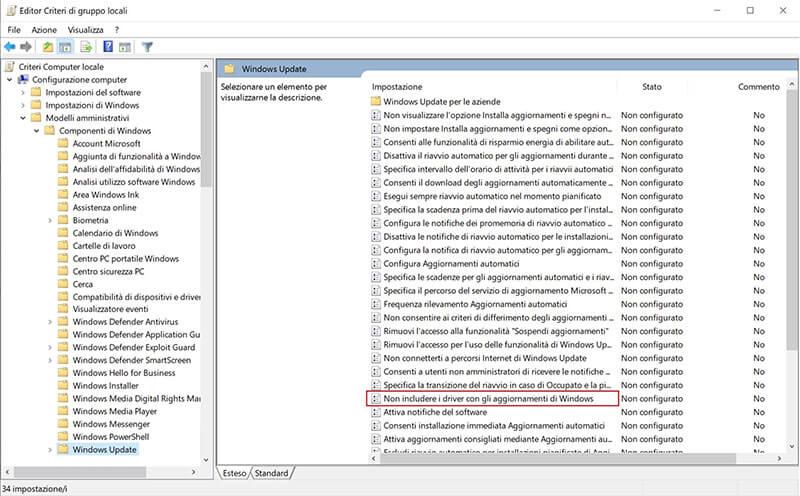Screen dimensions: 800x496
Task: Click the policy icon of Attiva notifiche del software
Action: [376, 412]
